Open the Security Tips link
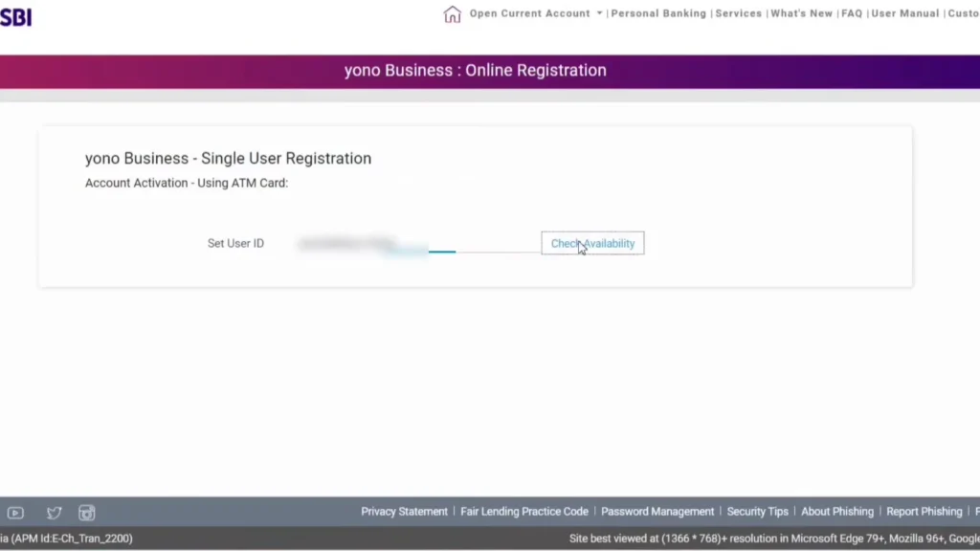This screenshot has width=980, height=551. [x=758, y=511]
